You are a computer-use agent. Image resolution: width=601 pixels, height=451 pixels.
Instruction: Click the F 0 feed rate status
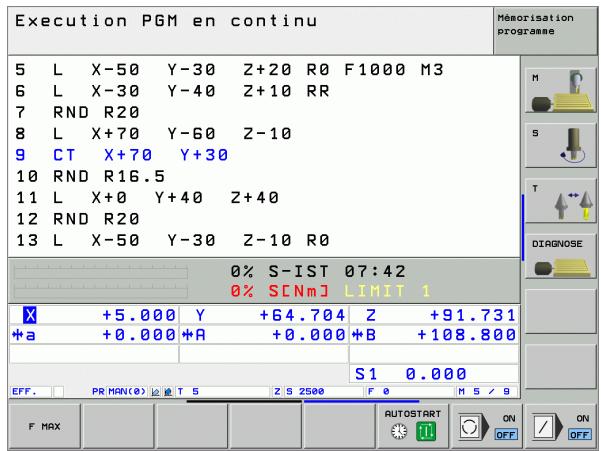pyautogui.click(x=379, y=392)
